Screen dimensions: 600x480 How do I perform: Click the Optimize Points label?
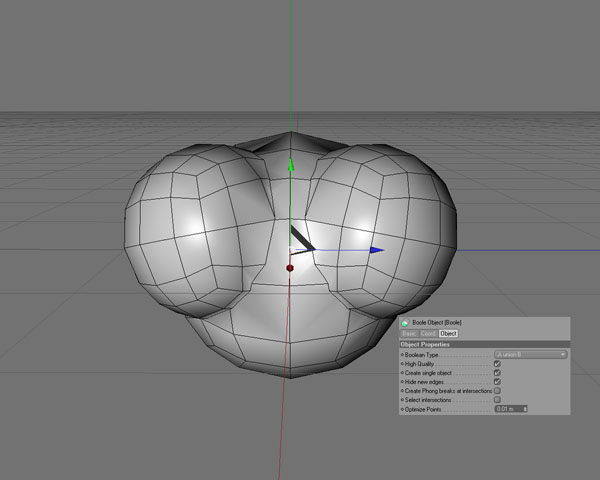pyautogui.click(x=423, y=410)
